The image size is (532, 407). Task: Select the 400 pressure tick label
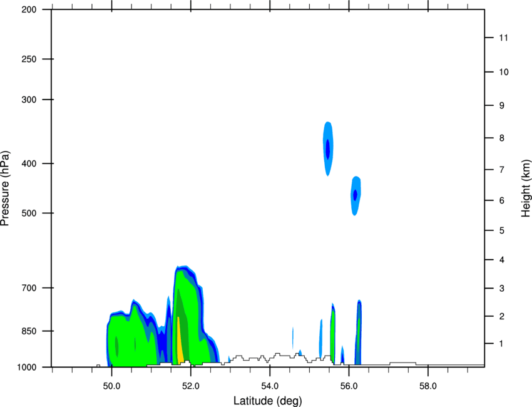tap(29, 163)
